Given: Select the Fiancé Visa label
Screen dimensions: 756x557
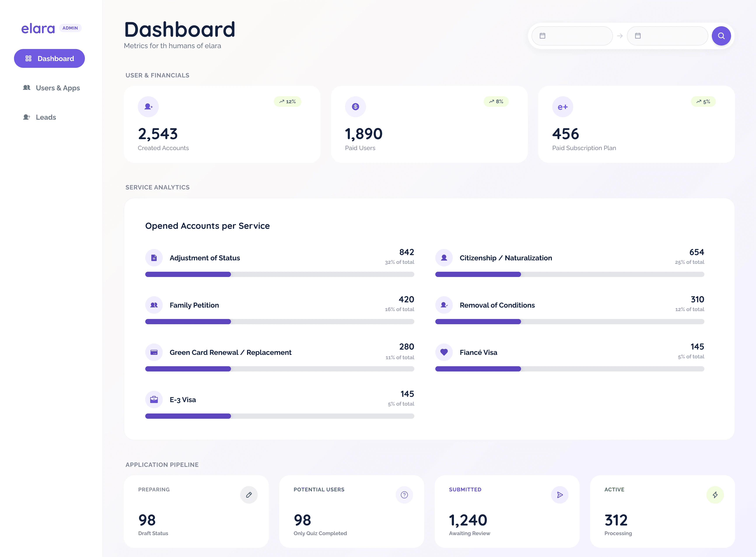Looking at the screenshot, I should click(478, 352).
